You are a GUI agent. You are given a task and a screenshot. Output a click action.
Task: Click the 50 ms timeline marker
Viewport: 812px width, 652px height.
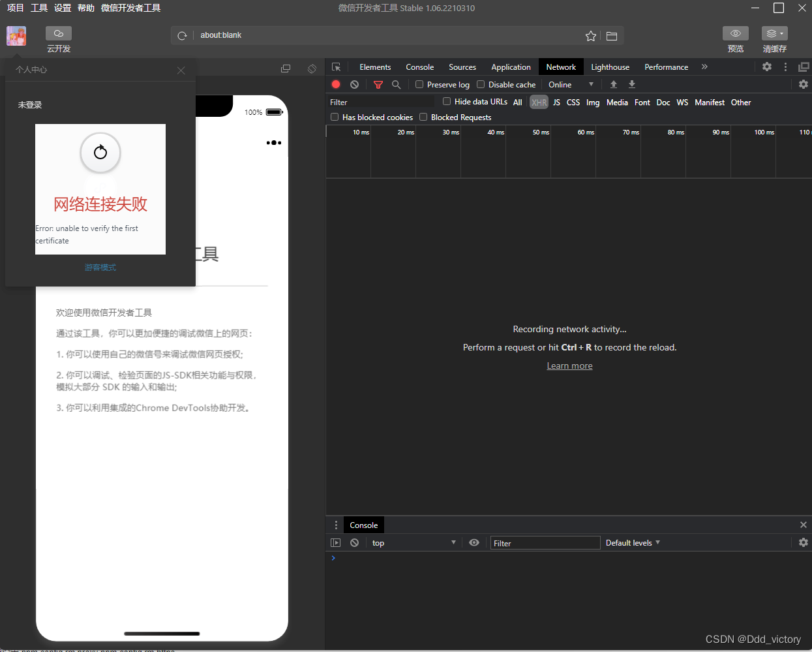pos(541,132)
